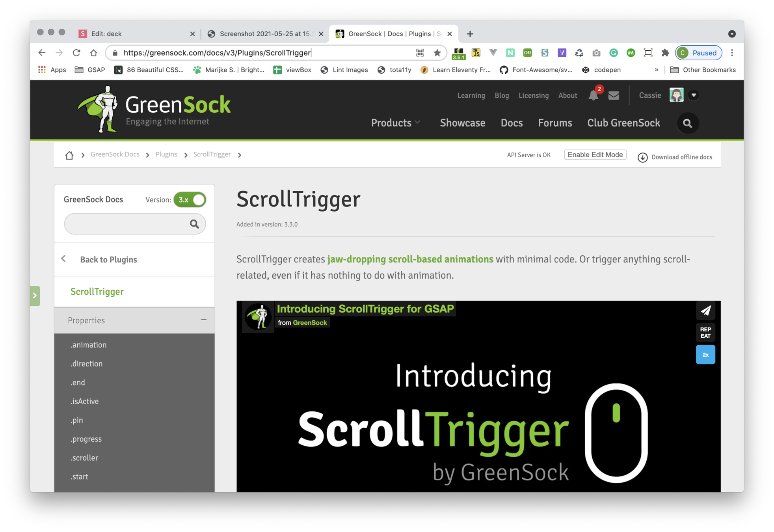This screenshot has width=774, height=532.
Task: Click the site search magnifier icon
Action: point(687,123)
